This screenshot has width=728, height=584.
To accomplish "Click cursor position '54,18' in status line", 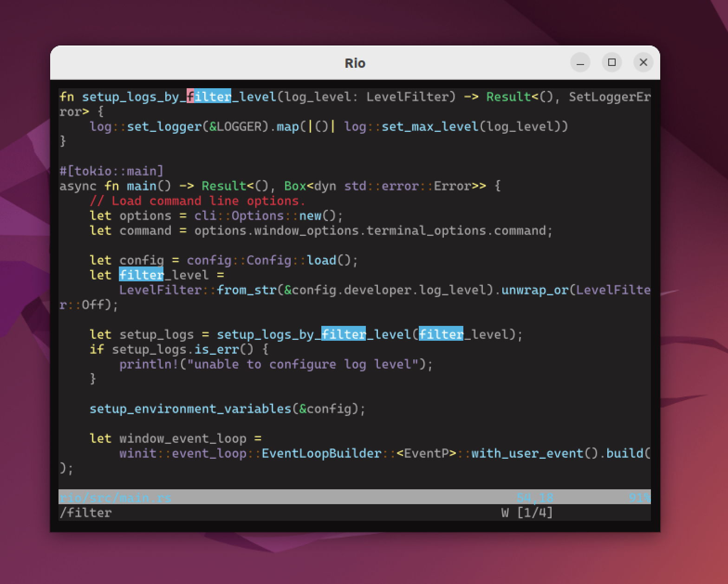I will (535, 498).
